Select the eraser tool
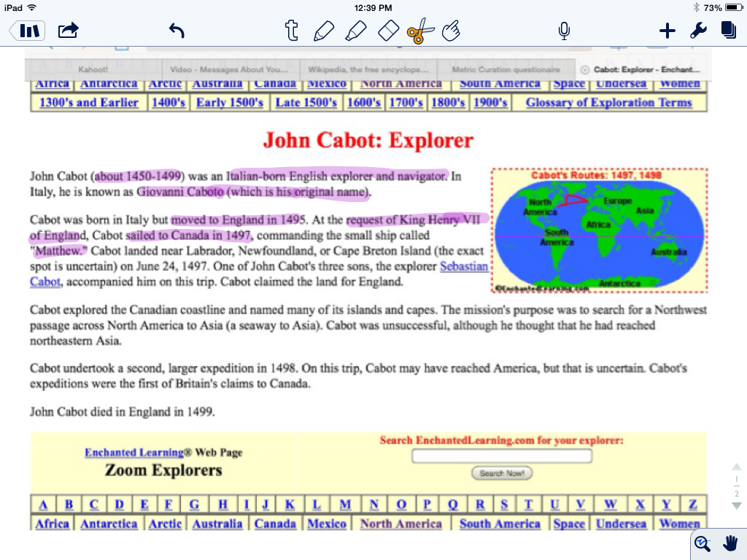The width and height of the screenshot is (747, 560). point(390,31)
